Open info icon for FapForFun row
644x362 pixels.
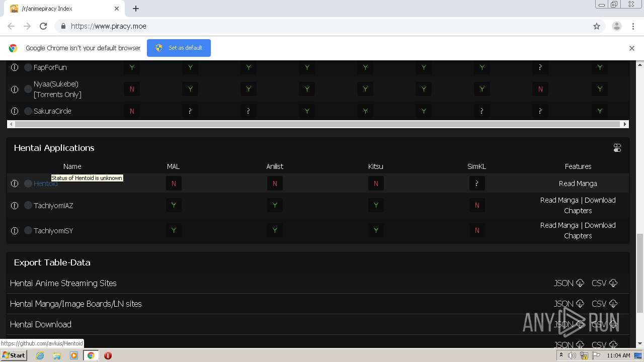click(15, 67)
